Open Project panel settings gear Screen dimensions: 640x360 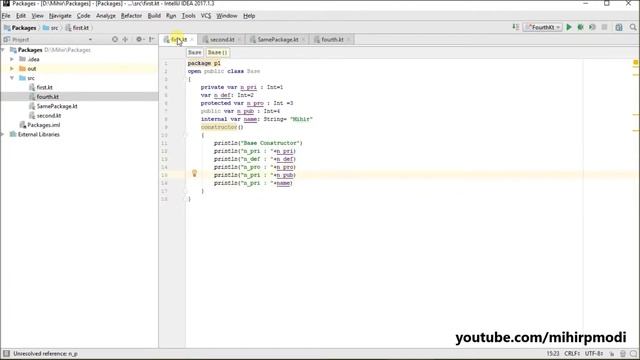click(x=139, y=40)
